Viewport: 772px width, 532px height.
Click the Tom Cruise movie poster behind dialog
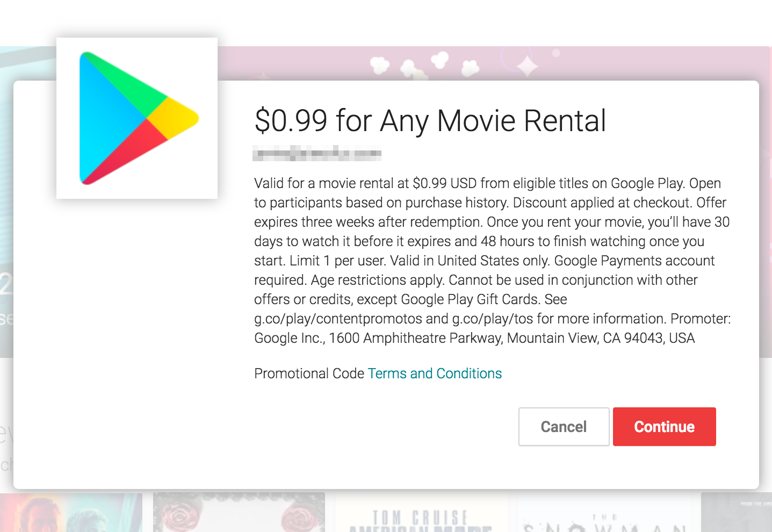click(x=422, y=513)
